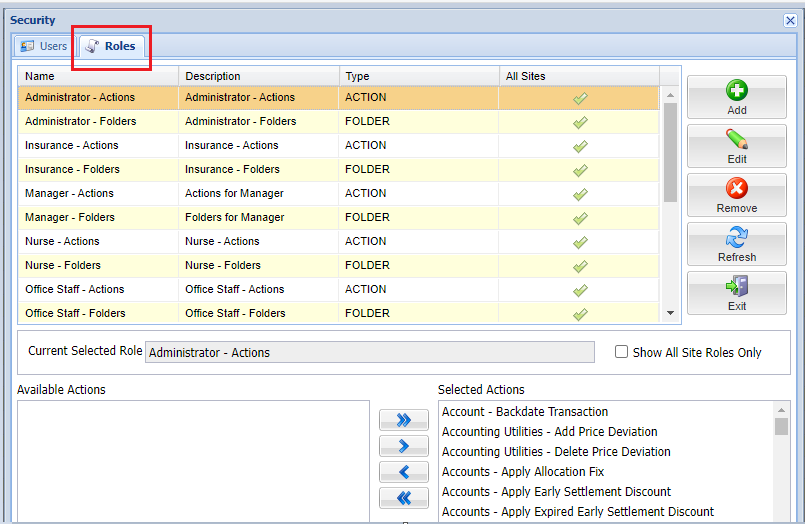Click the roles list scrollbar thumb
Viewport: 805px width, 524px height.
tap(670, 152)
